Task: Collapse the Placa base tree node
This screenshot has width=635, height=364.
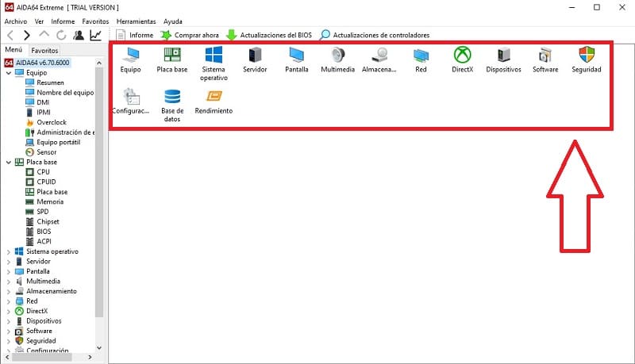Action: coord(9,163)
